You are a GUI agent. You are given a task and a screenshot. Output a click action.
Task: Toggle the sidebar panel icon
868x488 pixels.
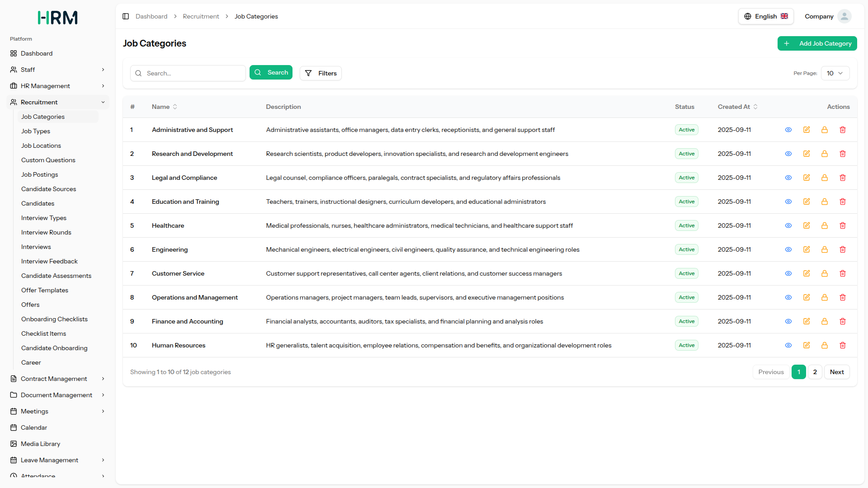click(126, 16)
